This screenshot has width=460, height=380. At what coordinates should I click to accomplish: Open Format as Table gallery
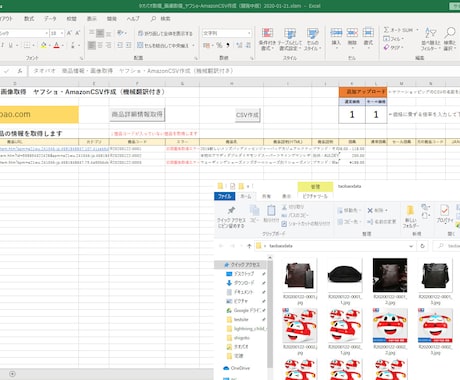(290, 39)
